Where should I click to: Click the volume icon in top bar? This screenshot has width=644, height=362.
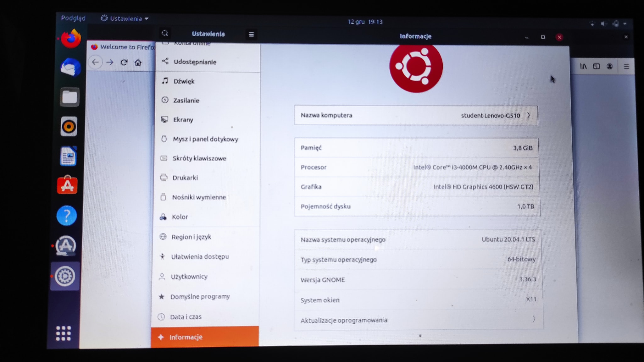pos(603,24)
